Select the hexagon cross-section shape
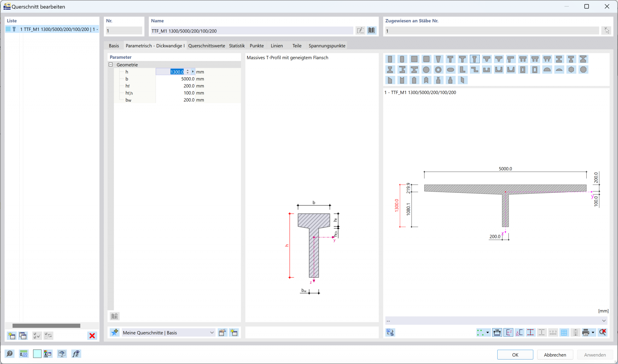The width and height of the screenshot is (618, 364). point(571,70)
